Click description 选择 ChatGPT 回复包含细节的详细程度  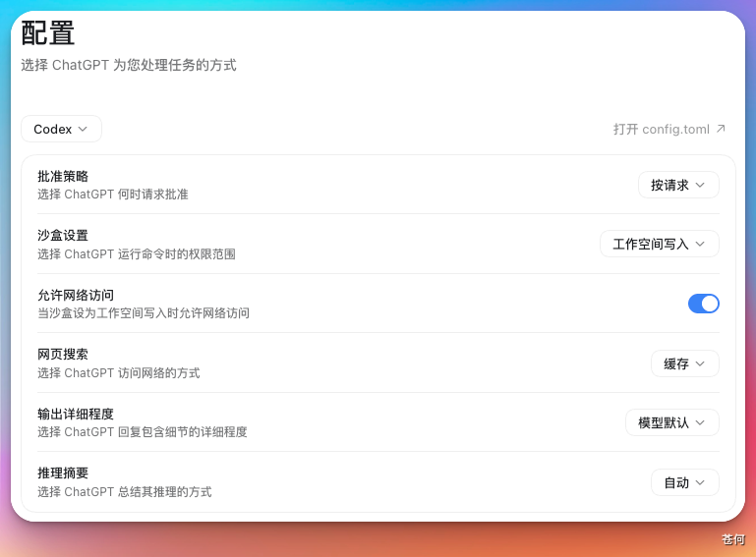[x=143, y=431]
